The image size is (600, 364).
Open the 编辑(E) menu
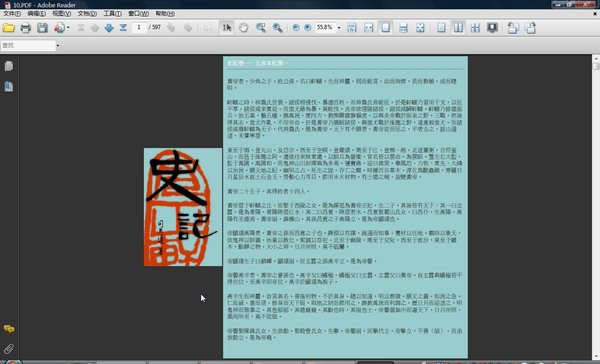[36, 13]
